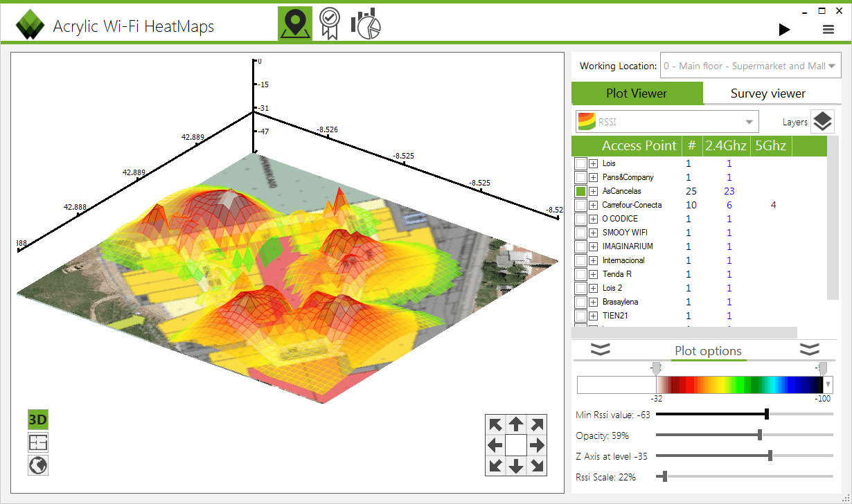Screen dimensions: 852x504
Task: Open the color scale dropdown arrow
Action: pyautogui.click(x=828, y=385)
